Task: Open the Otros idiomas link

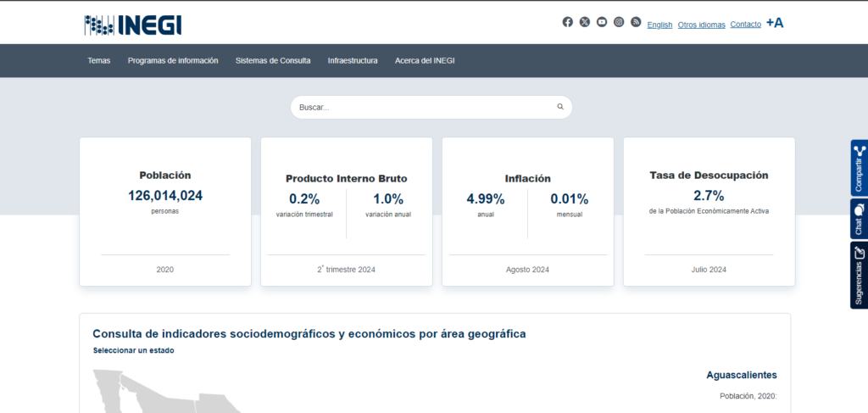Action: click(701, 25)
